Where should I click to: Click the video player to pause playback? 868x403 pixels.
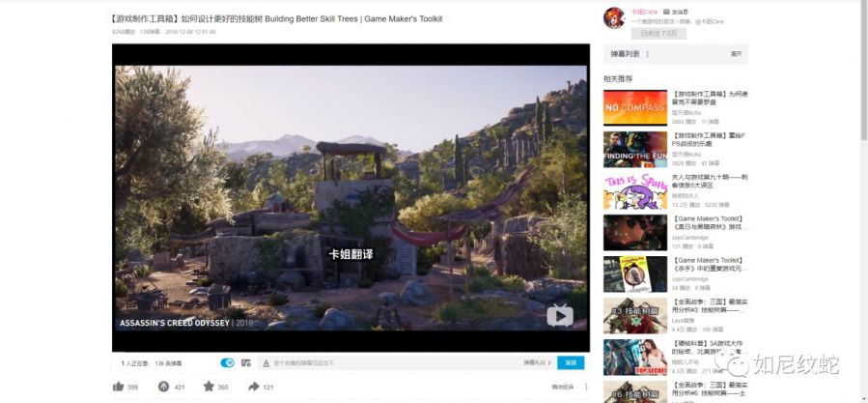[x=350, y=197]
